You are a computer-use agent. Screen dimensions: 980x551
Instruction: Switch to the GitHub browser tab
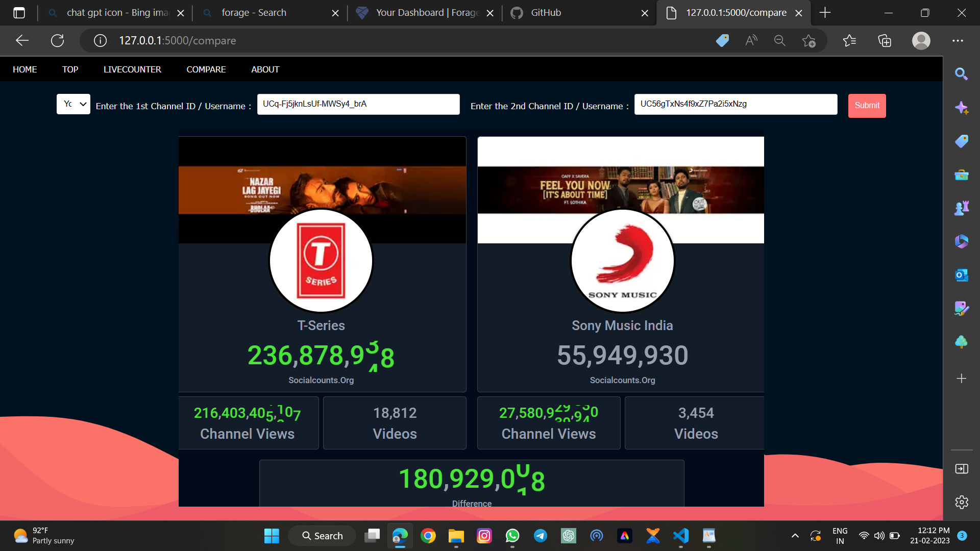tap(579, 13)
